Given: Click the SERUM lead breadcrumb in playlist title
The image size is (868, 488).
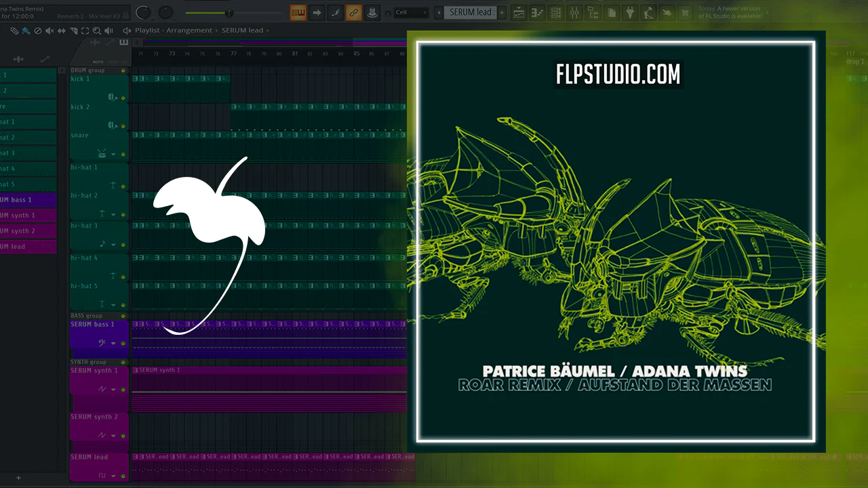Looking at the screenshot, I should (x=242, y=30).
